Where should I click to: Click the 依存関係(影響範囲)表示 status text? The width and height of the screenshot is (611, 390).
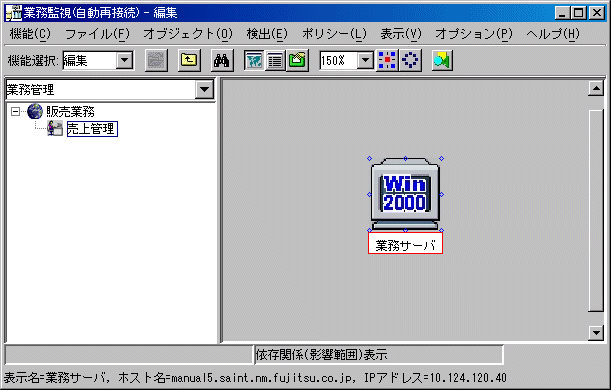click(x=321, y=355)
